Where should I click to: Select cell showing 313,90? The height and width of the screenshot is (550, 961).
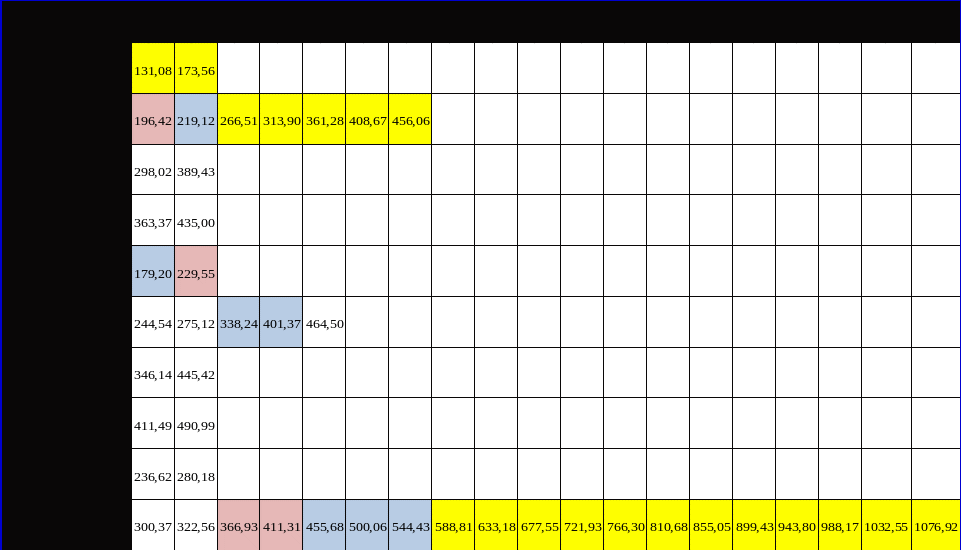click(281, 119)
